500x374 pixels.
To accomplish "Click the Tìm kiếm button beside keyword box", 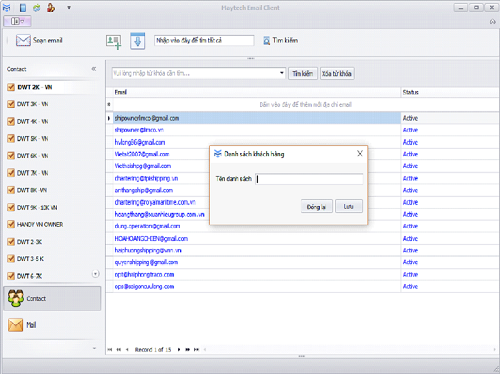I will coord(303,73).
